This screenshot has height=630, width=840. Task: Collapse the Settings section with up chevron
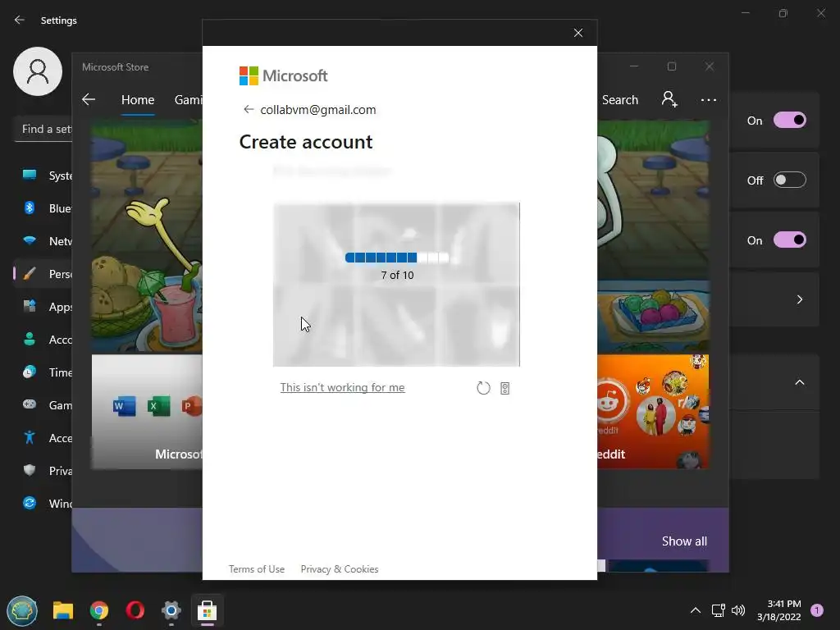coord(799,382)
